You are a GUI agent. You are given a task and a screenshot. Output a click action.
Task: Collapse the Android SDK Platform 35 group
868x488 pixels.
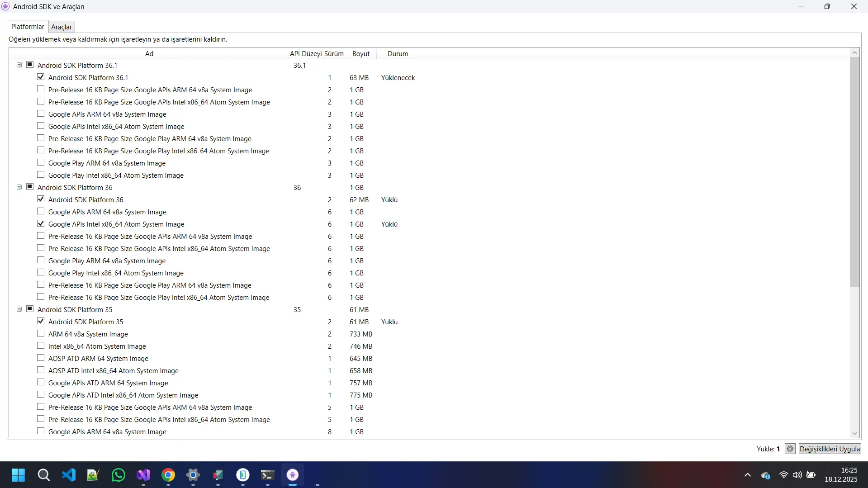pos(19,309)
